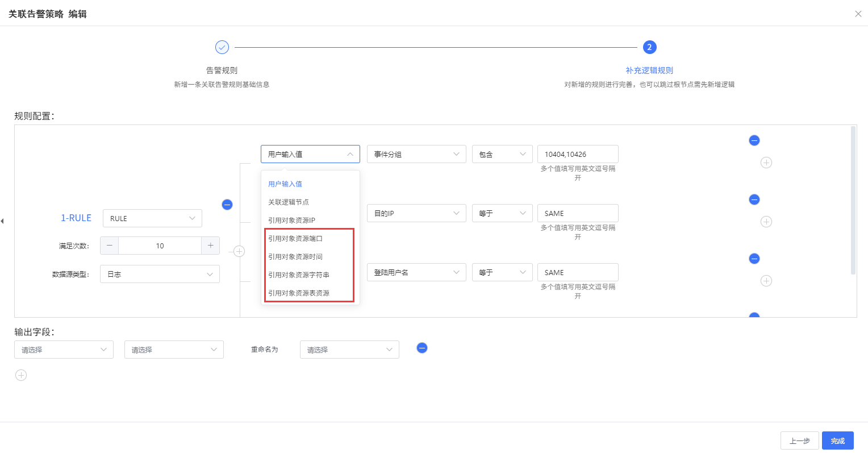This screenshot has height=453, width=868.
Task: Add condition after 事件分组 row
Action: (x=766, y=163)
